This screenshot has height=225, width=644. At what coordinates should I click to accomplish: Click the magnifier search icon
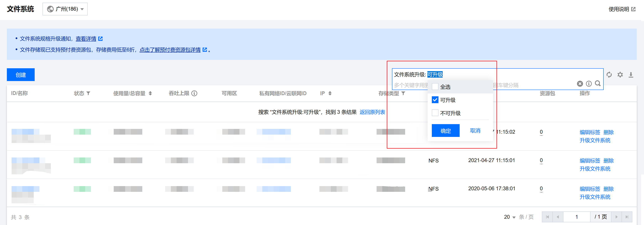pos(598,83)
